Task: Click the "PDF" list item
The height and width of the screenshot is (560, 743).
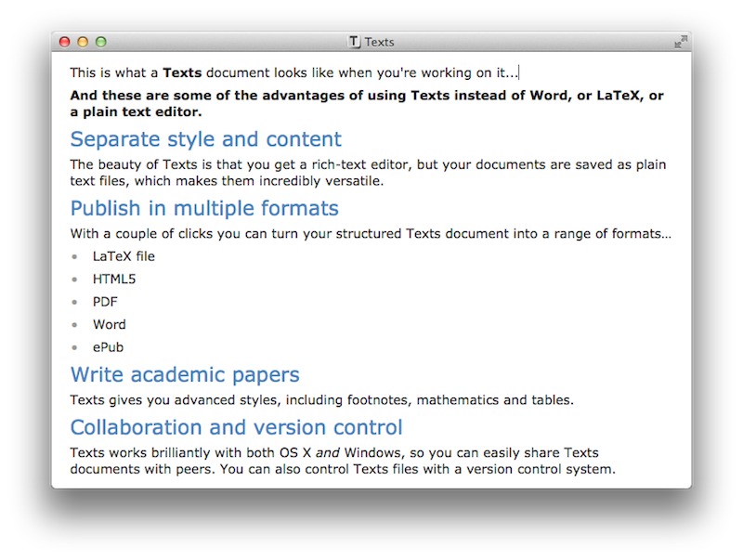Action: coord(105,302)
